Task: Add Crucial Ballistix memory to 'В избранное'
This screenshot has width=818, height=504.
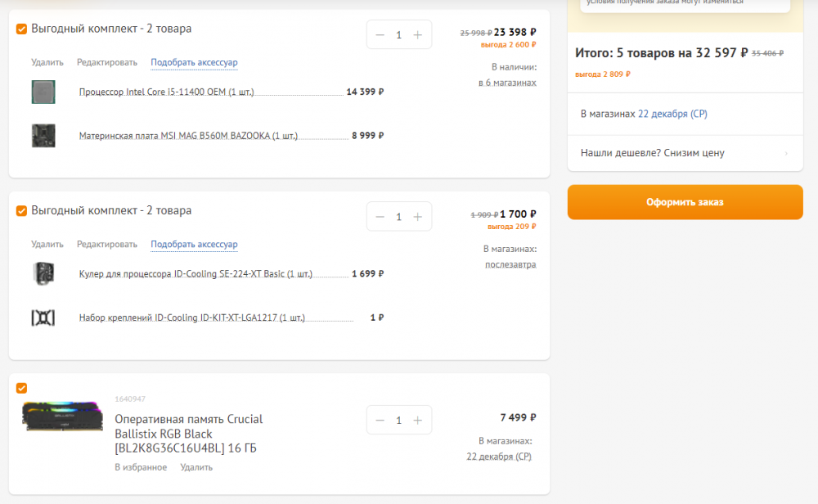Action: pos(141,467)
